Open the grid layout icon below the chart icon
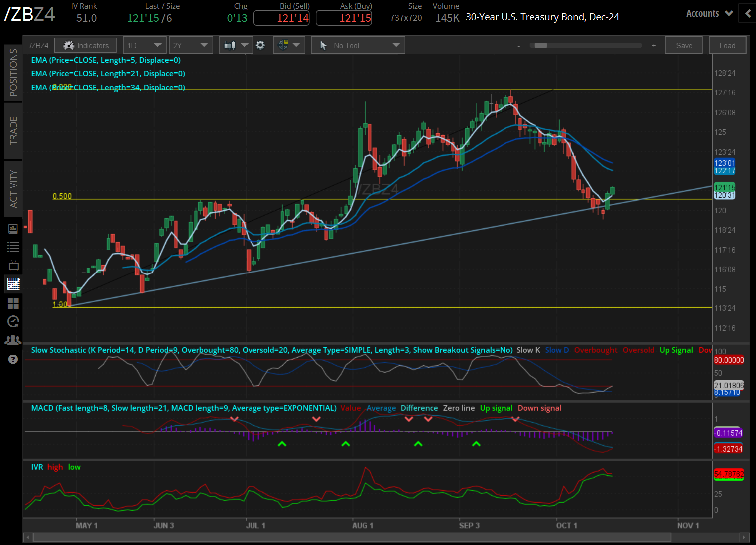 coord(13,303)
